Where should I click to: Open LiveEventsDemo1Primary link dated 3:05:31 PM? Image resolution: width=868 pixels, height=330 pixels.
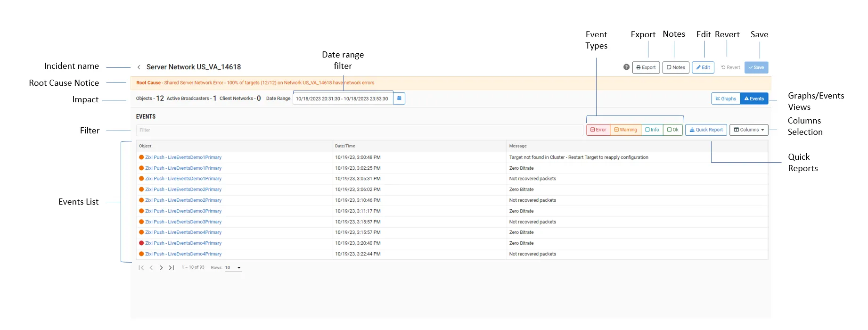183,179
